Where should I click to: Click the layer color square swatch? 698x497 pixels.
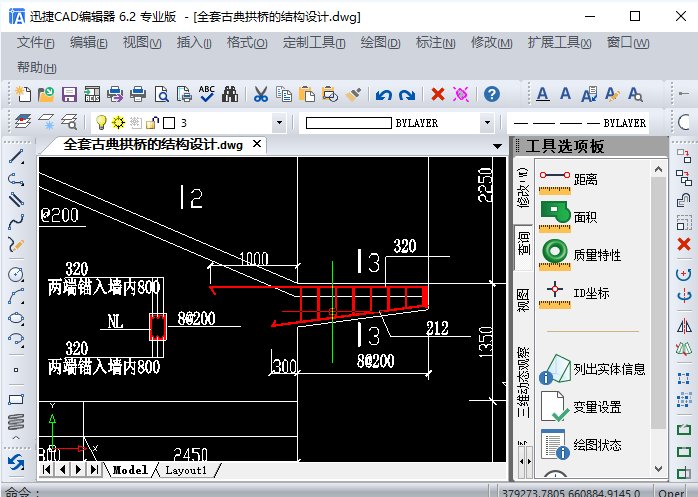point(169,123)
